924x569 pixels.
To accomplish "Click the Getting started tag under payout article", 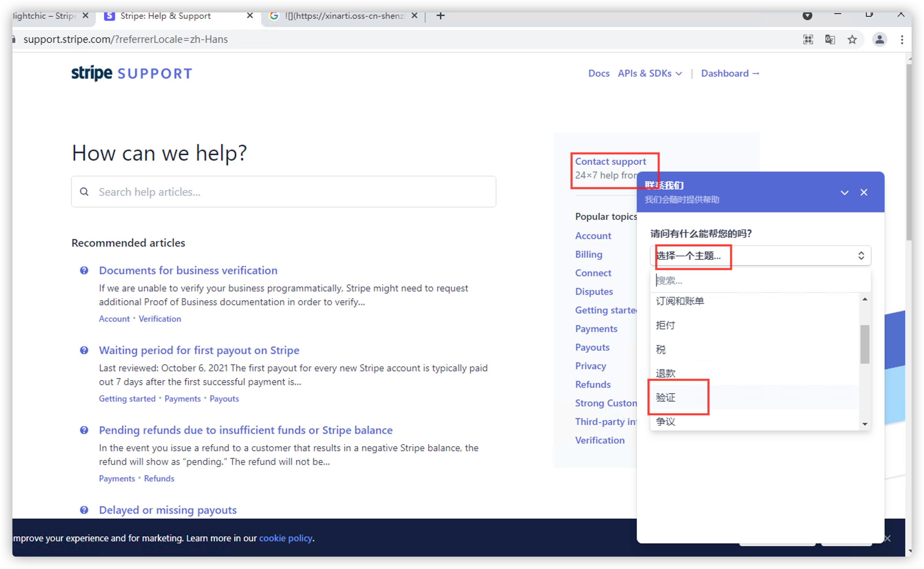I will tap(127, 399).
